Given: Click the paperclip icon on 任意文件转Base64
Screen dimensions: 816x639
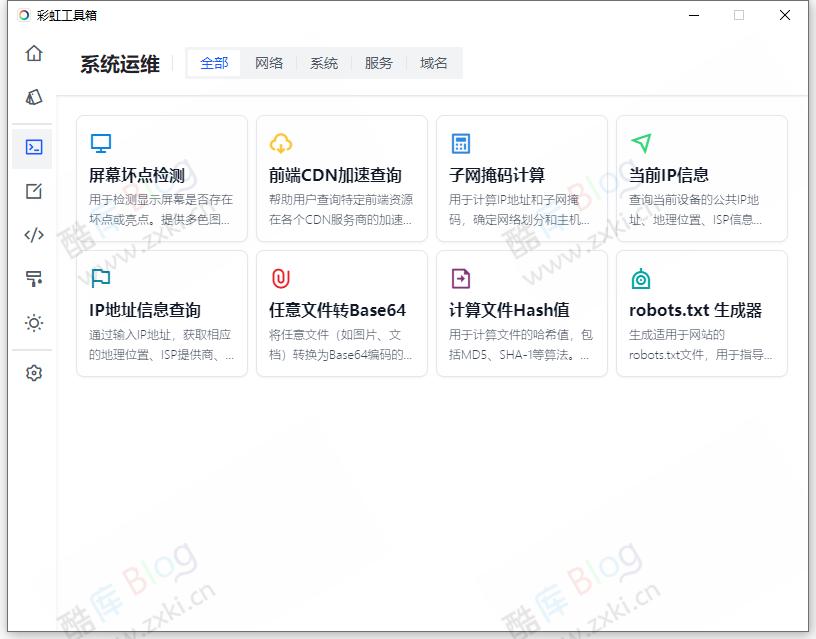Looking at the screenshot, I should pos(280,277).
